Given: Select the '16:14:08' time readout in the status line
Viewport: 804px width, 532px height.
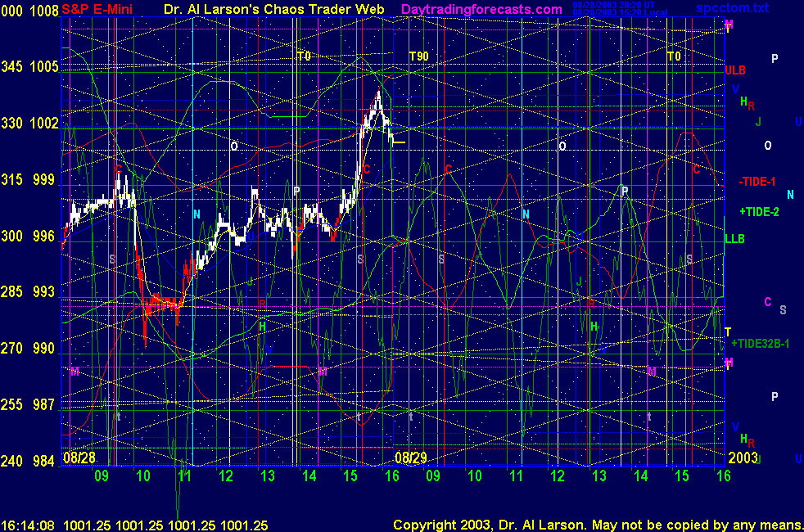Looking at the screenshot, I should click(x=28, y=525).
